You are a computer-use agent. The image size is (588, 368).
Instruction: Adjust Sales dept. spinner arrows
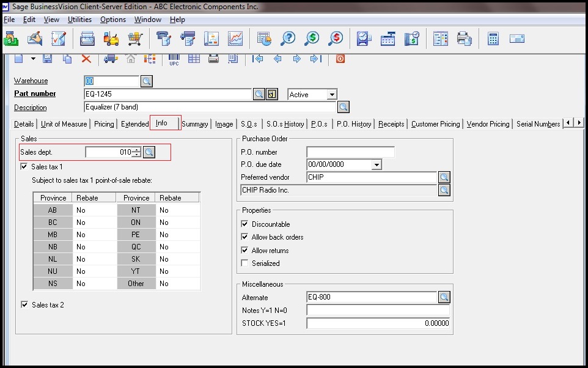pos(137,152)
